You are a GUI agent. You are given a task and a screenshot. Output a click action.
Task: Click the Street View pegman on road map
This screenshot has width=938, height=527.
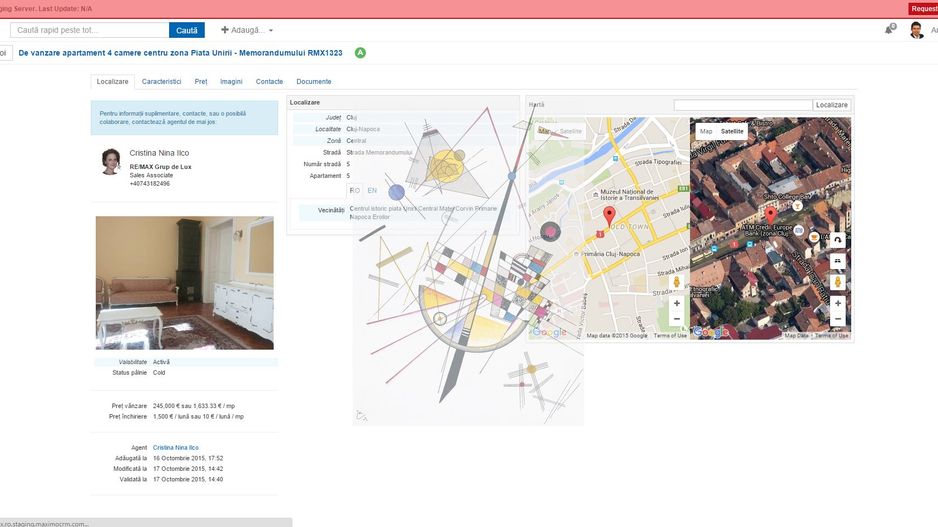pos(677,282)
